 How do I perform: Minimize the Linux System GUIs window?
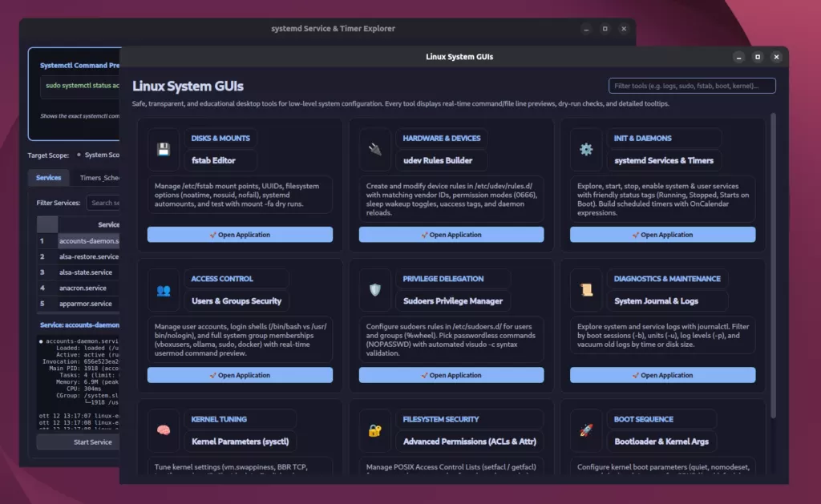tap(738, 57)
